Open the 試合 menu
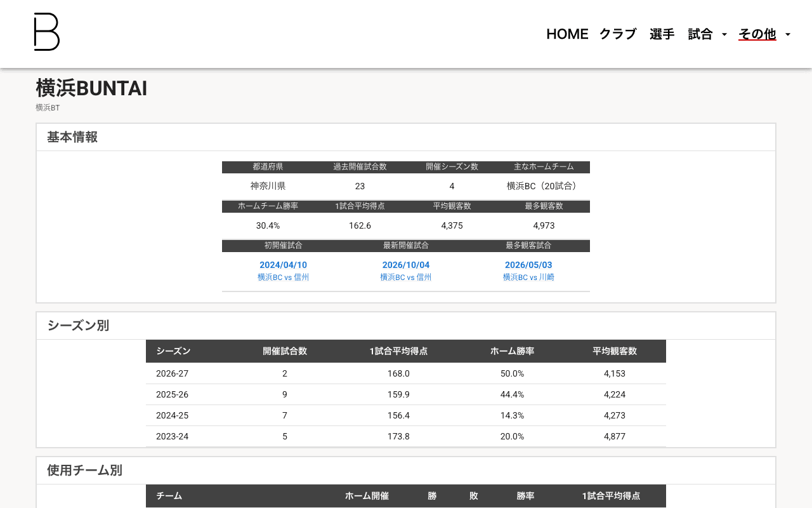 [x=700, y=34]
